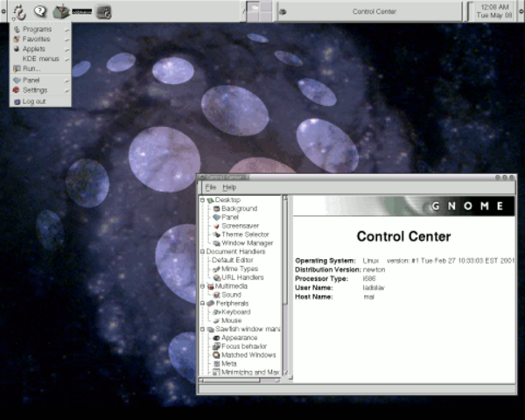Open the Favorites submenu
Image resolution: width=525 pixels, height=420 pixels.
pyautogui.click(x=40, y=39)
